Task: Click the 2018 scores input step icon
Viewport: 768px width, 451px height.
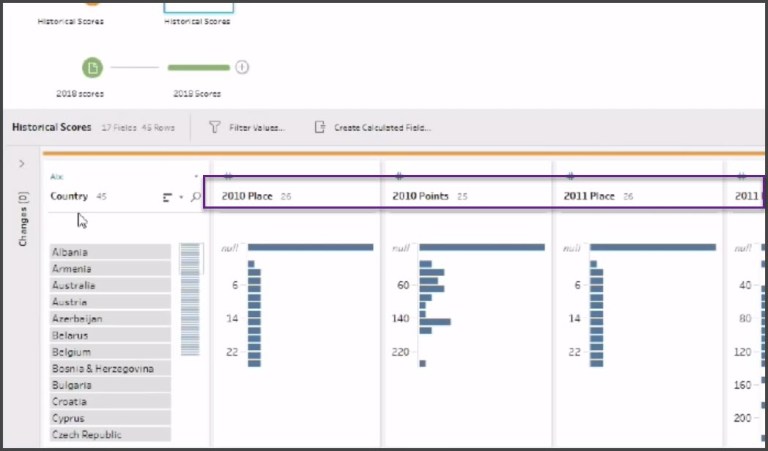Action: 92,68
